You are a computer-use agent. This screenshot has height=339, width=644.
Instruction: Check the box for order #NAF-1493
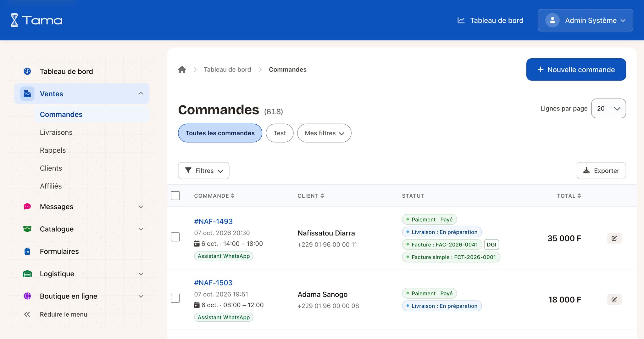175,237
